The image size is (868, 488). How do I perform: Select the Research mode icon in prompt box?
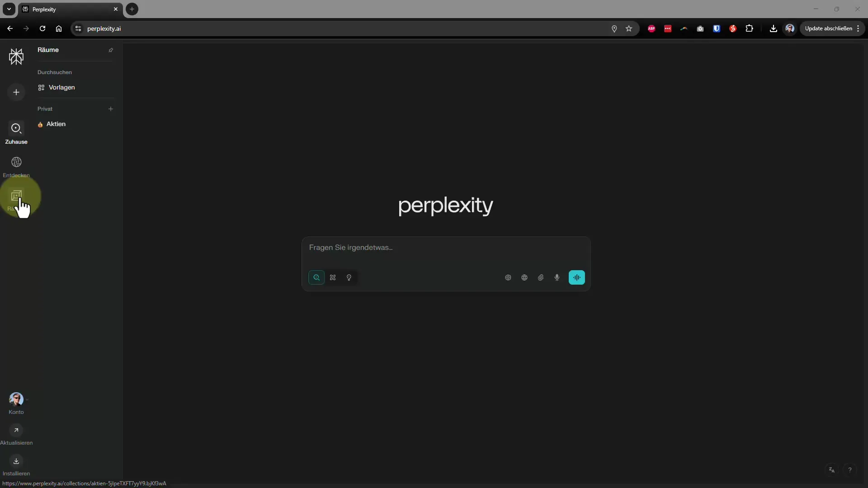333,277
